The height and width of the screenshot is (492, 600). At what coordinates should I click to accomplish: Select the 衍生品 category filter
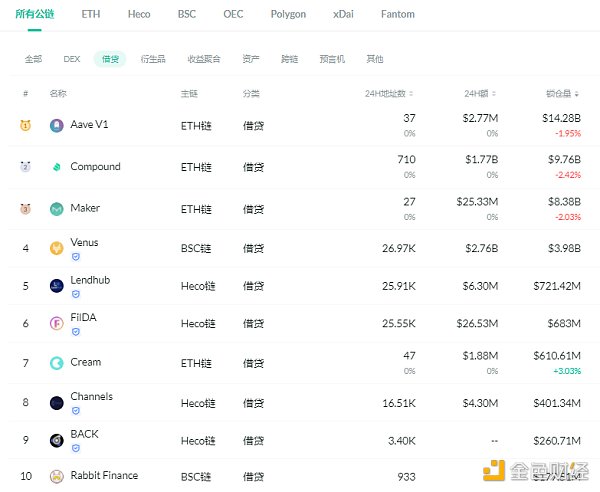(x=153, y=59)
